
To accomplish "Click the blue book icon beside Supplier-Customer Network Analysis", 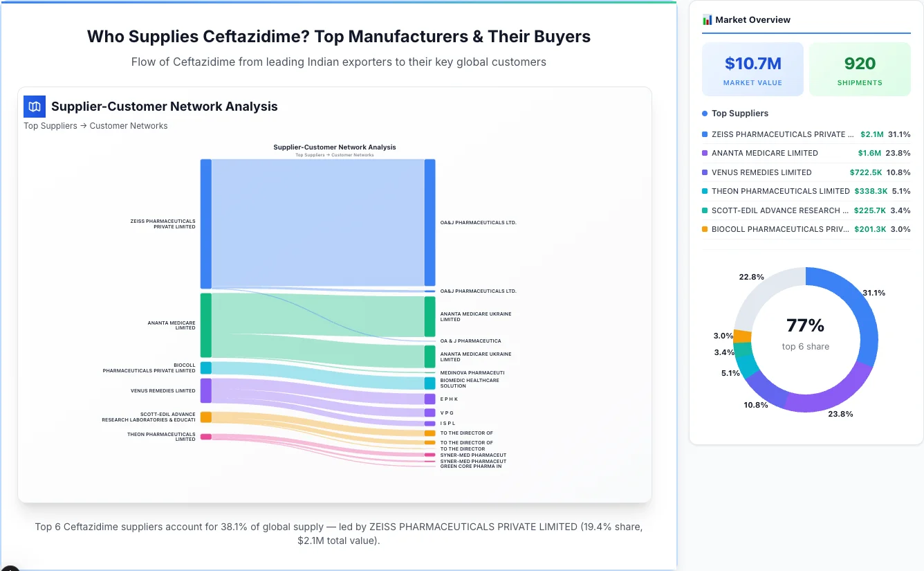I will [x=34, y=107].
